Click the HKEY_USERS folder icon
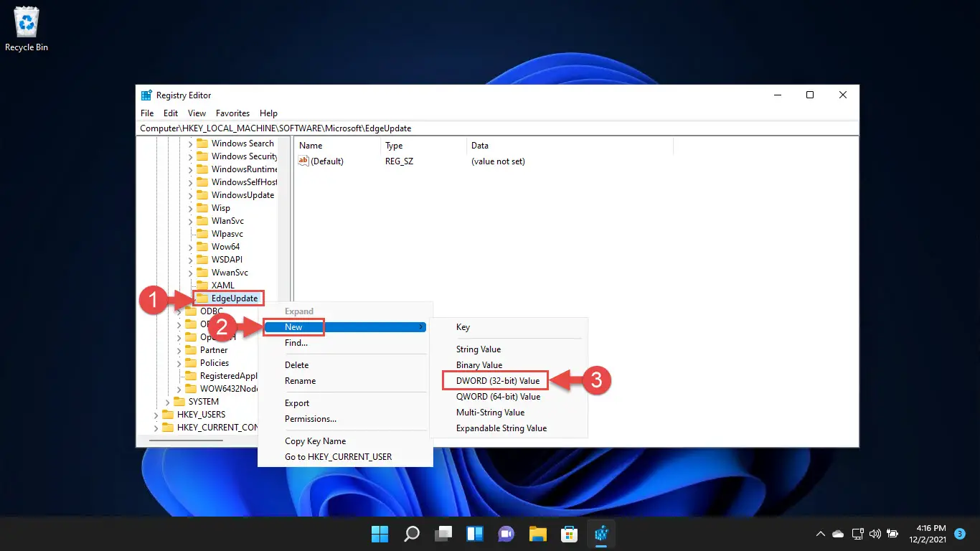The image size is (980, 551). click(x=168, y=415)
